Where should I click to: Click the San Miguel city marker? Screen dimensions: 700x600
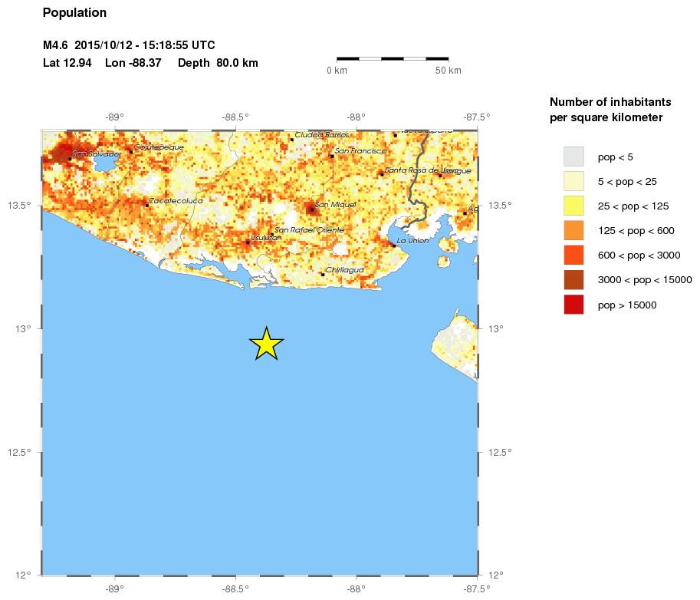pos(312,209)
